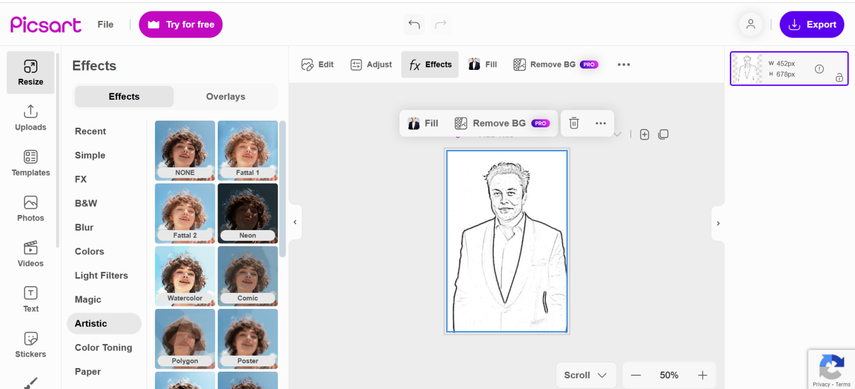Screen dimensions: 855x389
Task: Click the Picsart logo
Action: (46, 25)
